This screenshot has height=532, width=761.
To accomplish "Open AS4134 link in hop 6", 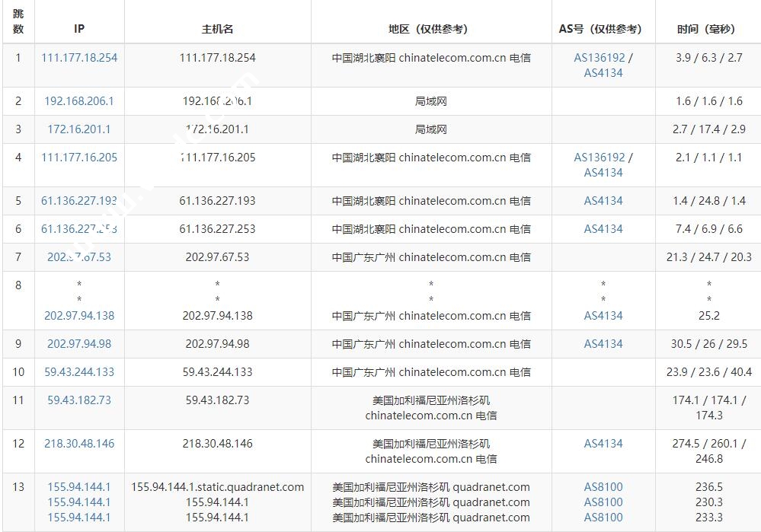I will pyautogui.click(x=603, y=229).
